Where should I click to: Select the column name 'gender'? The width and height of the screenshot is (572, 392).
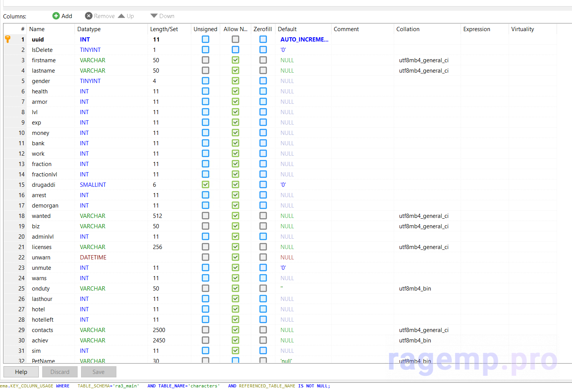point(41,81)
